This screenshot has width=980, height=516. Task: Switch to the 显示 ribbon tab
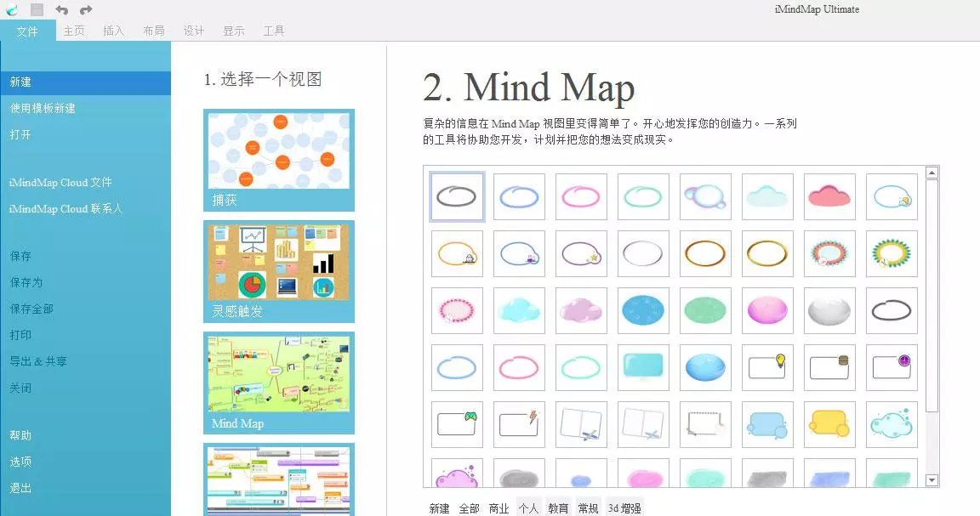coord(234,31)
